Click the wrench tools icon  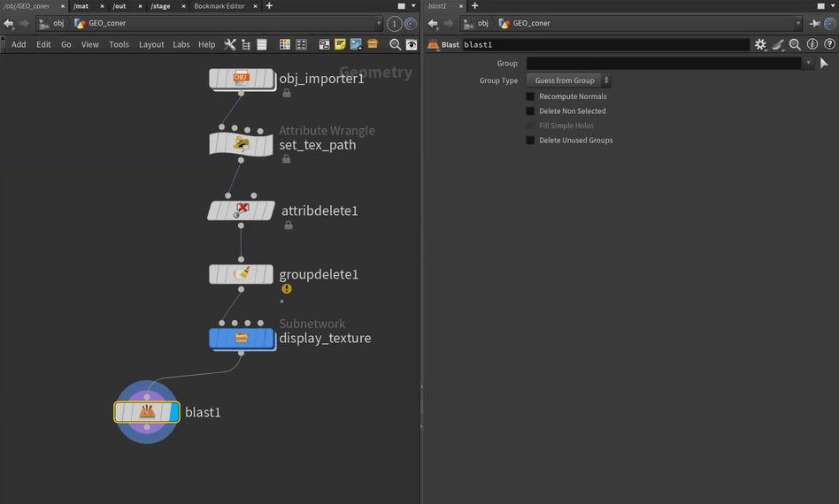[230, 44]
